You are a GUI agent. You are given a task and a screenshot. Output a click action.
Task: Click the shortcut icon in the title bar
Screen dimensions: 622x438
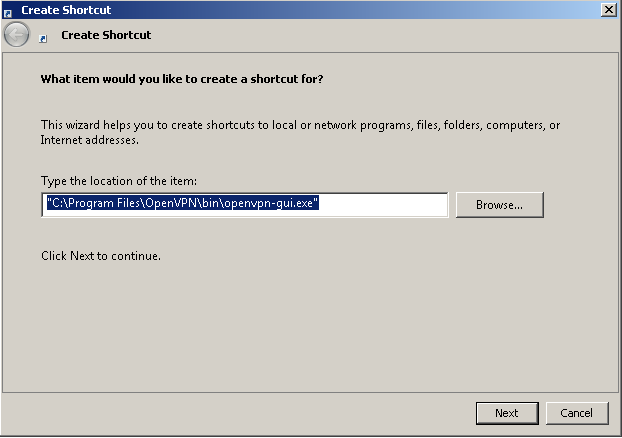point(8,13)
